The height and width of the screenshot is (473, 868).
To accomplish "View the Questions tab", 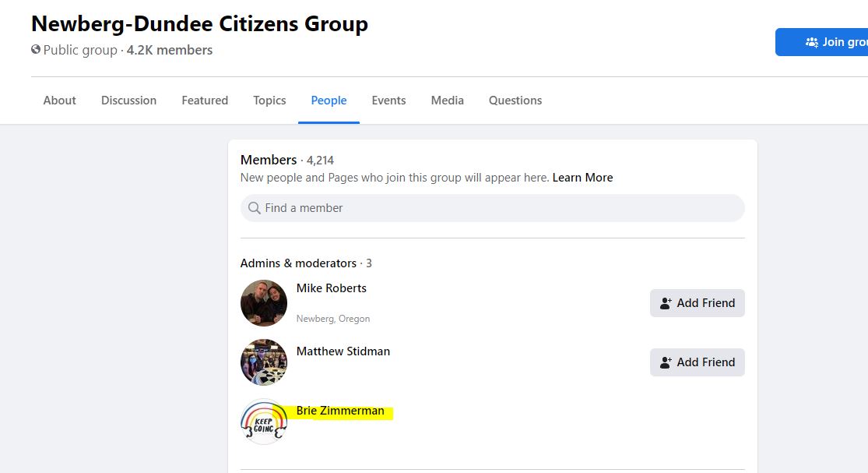I will click(x=515, y=101).
